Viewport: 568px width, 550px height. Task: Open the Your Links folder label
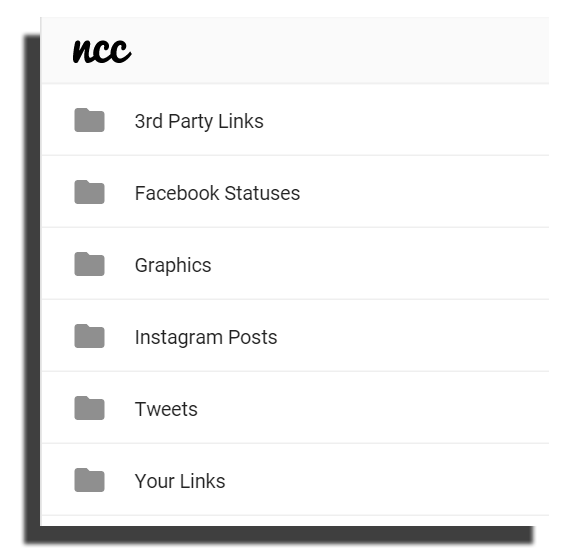tap(180, 481)
